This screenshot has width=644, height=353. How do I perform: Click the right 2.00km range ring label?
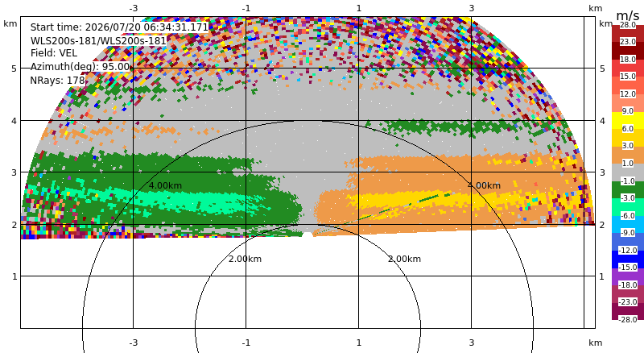coord(405,259)
